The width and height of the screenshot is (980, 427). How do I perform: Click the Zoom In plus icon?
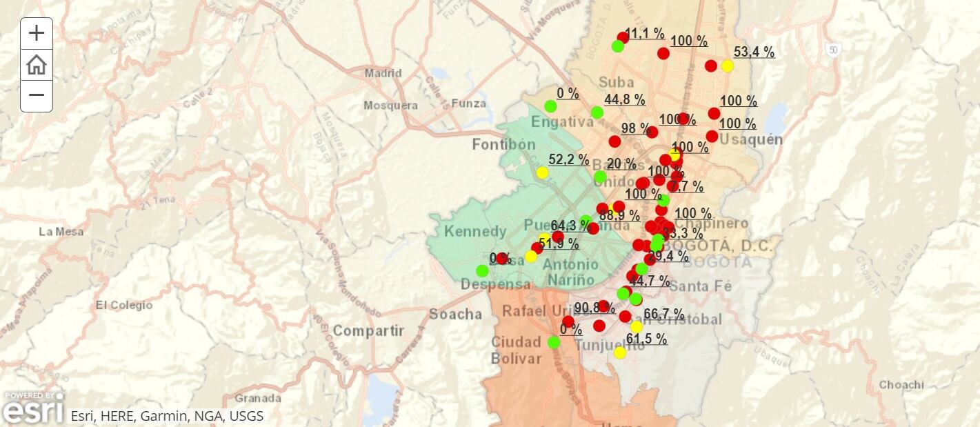(35, 32)
